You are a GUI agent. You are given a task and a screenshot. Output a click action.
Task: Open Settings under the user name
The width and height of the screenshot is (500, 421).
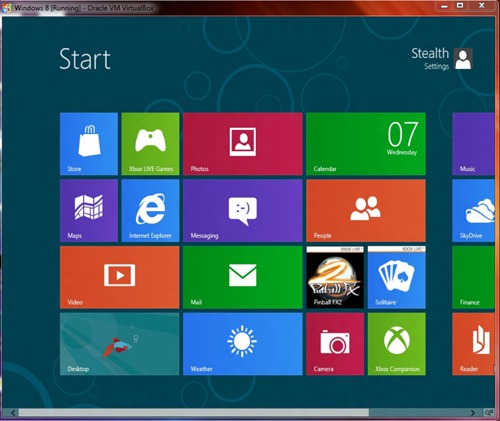437,66
